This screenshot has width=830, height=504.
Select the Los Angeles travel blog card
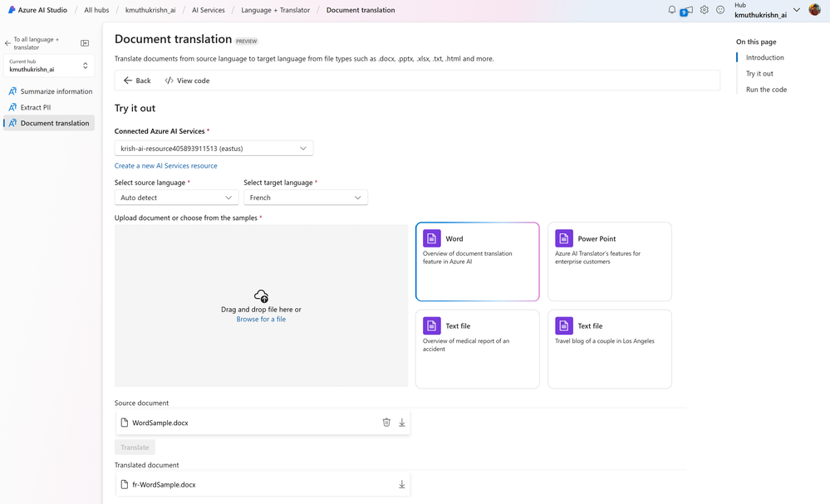[610, 349]
